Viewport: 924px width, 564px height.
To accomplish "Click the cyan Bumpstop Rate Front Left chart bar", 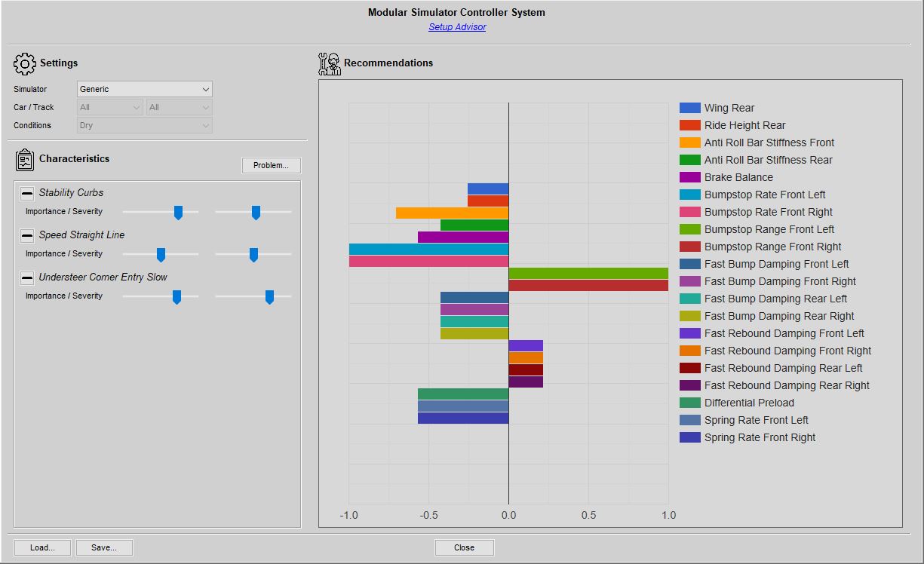I will 428,249.
